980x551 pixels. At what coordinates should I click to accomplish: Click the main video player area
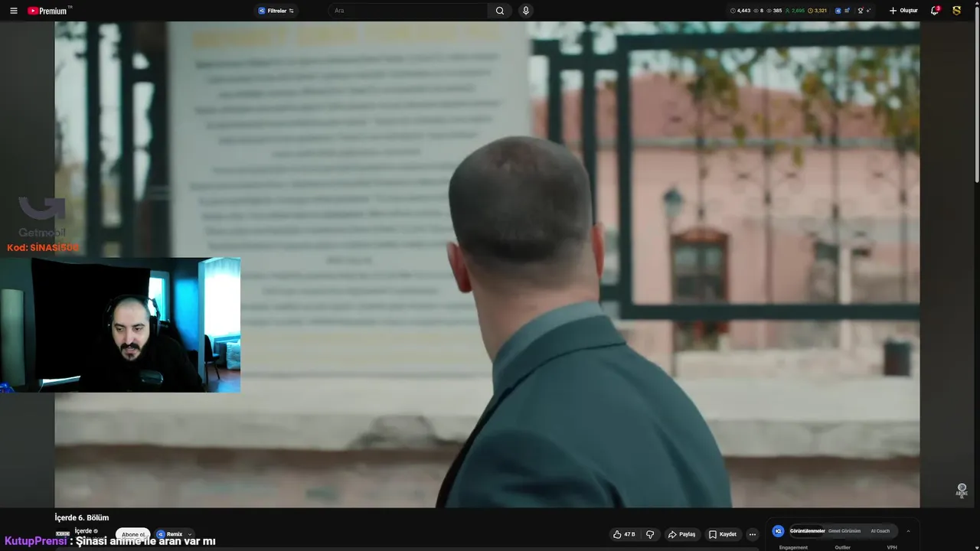[x=487, y=264]
